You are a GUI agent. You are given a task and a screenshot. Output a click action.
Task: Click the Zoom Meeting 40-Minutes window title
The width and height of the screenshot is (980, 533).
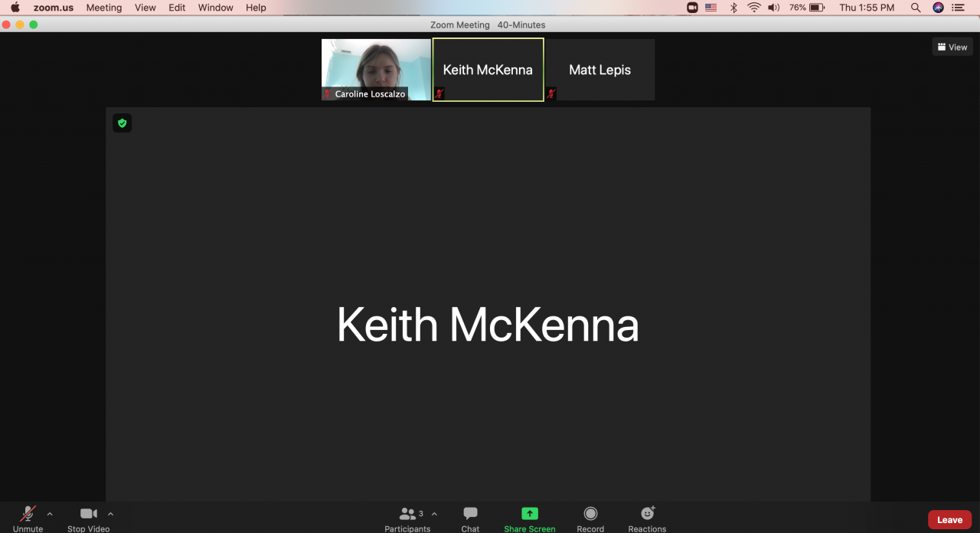488,25
